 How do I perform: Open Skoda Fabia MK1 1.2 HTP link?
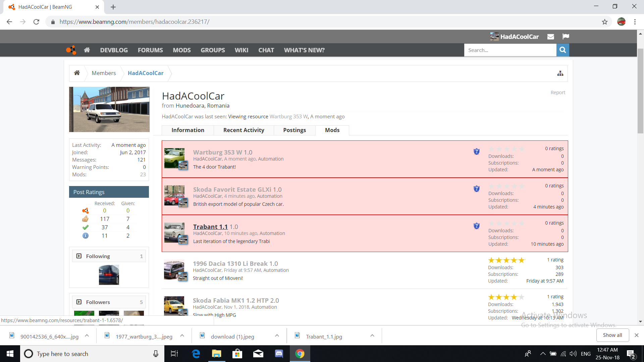230,300
